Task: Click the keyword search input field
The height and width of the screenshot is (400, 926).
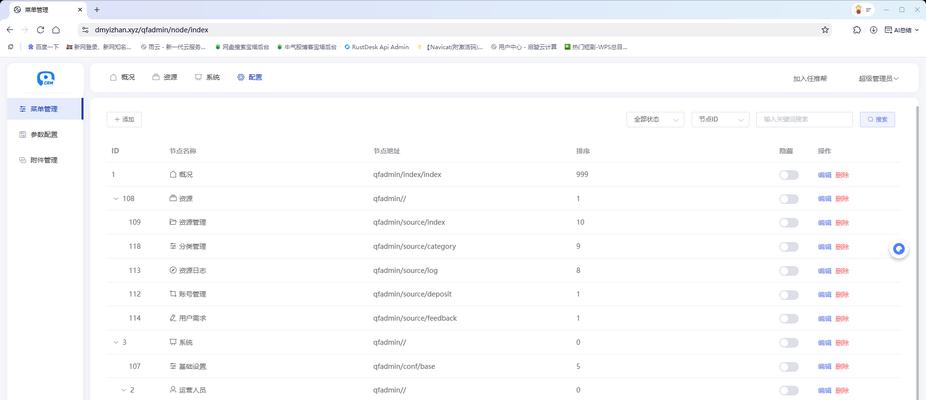Action: [x=804, y=119]
